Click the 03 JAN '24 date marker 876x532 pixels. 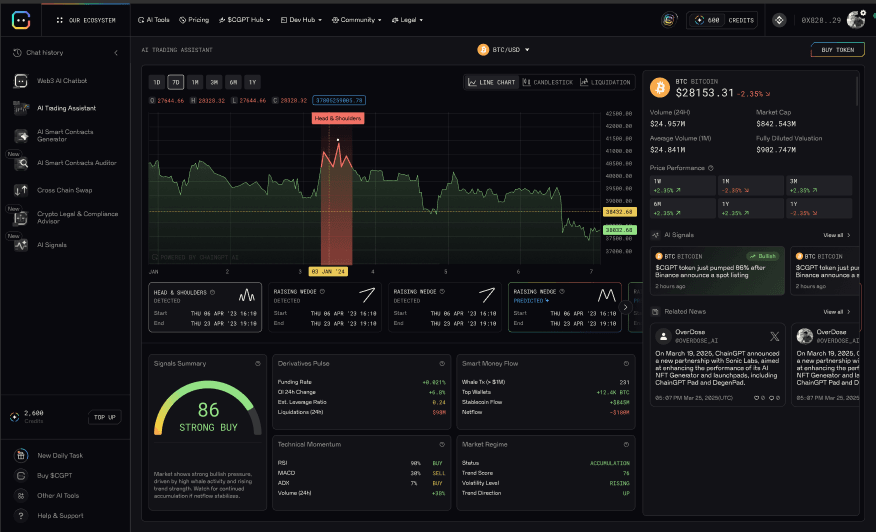(328, 272)
